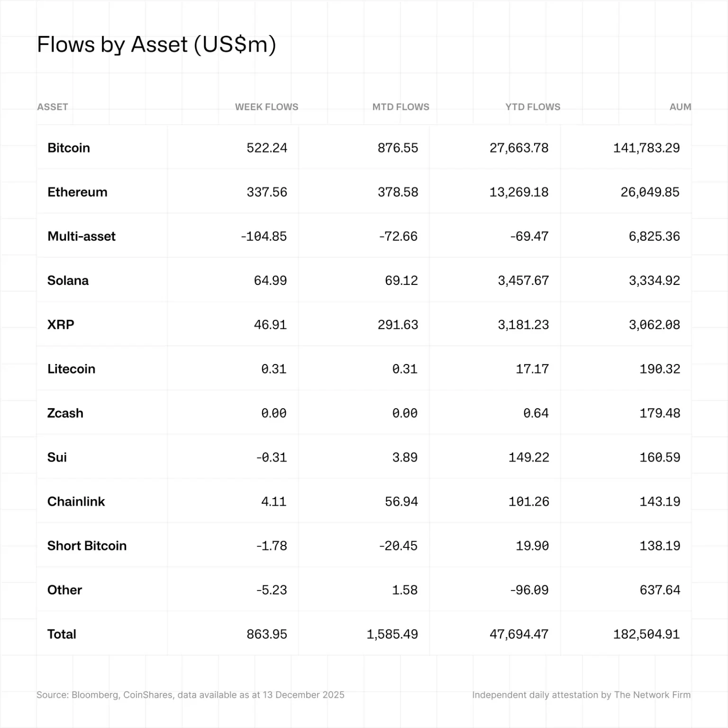Click the Bloomberg, CoinShares source note
Image resolution: width=728 pixels, height=728 pixels.
tap(190, 695)
